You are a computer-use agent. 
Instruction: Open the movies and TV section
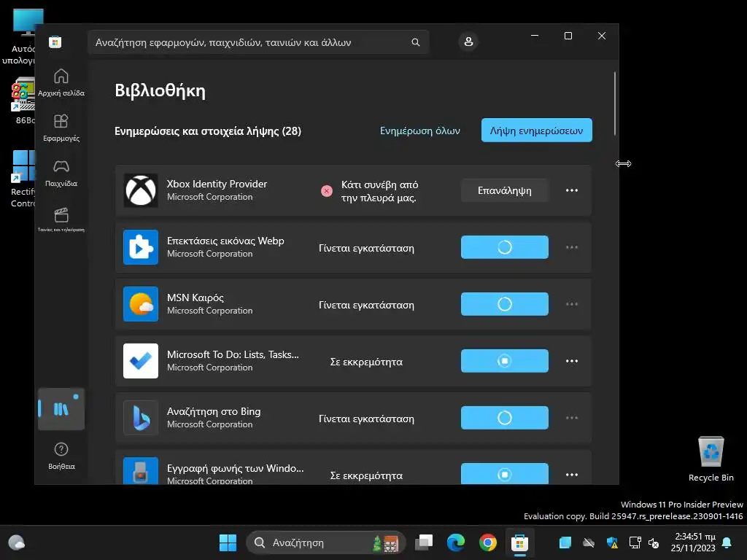(x=61, y=219)
